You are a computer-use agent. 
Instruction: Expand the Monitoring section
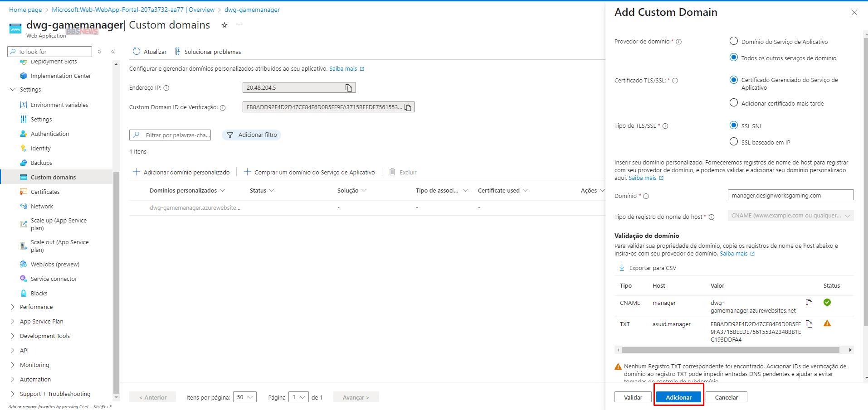pos(13,365)
